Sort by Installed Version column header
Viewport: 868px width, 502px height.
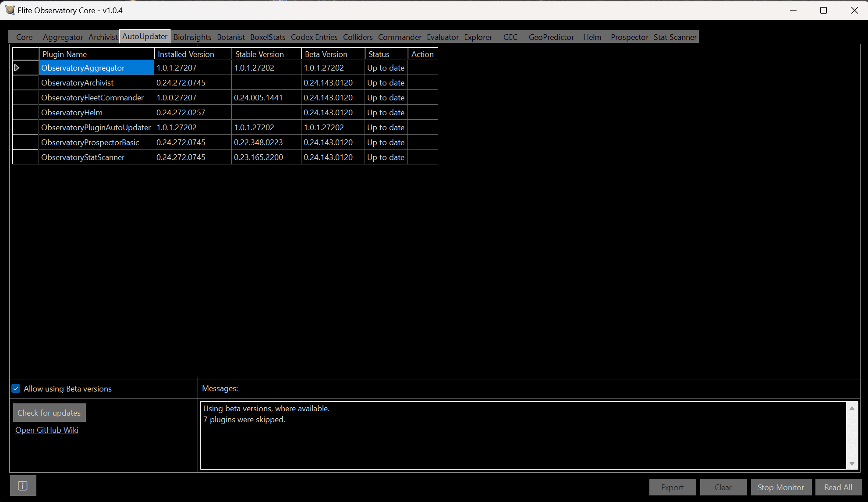point(193,54)
